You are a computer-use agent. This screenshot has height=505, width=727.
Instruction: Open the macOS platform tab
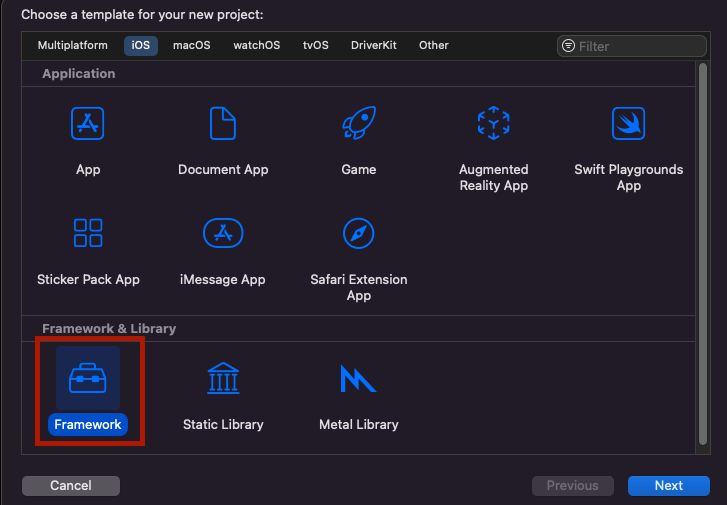pyautogui.click(x=191, y=45)
